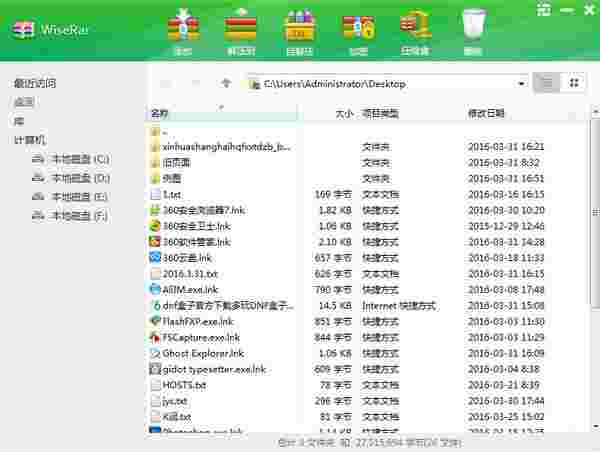
Task: Select the 360云盘.lnk shortcut
Action: (366, 258)
